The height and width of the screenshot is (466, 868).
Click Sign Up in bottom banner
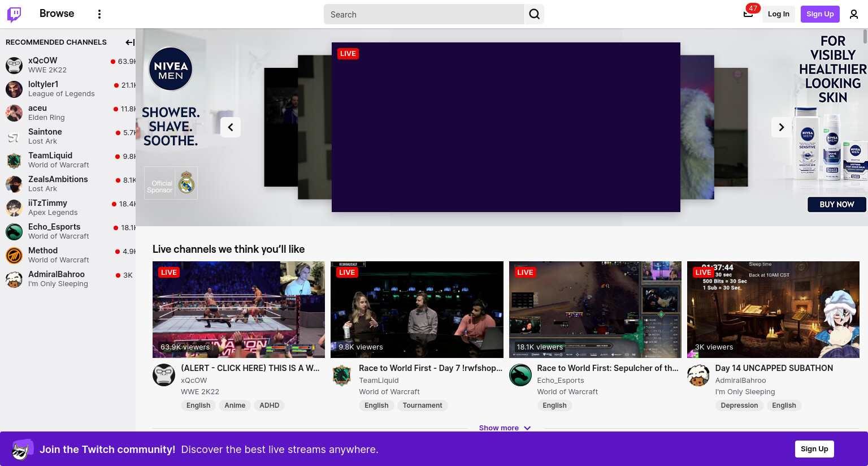(x=814, y=449)
